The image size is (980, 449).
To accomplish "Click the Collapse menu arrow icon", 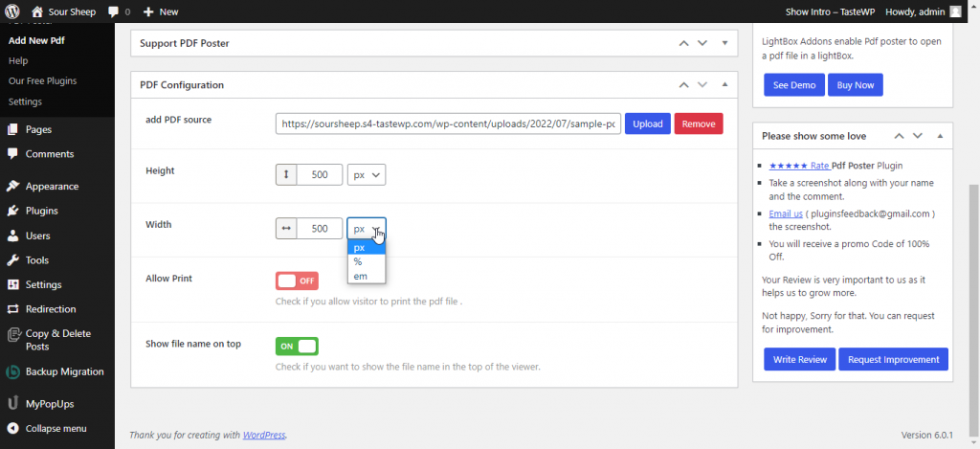I will [x=13, y=428].
